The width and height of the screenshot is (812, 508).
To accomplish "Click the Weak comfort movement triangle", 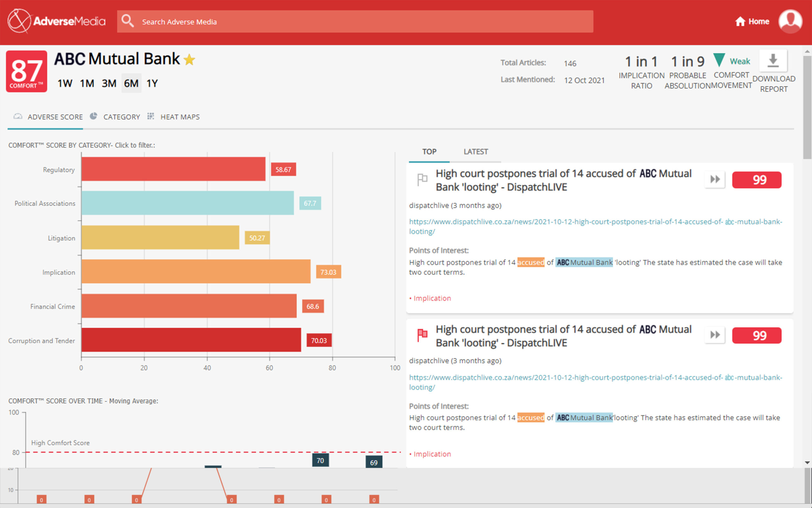I will click(x=719, y=60).
